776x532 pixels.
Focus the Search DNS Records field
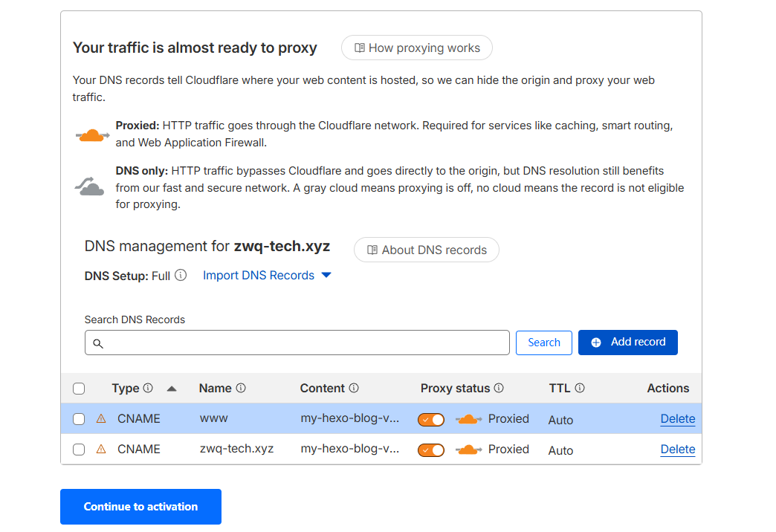tap(297, 343)
